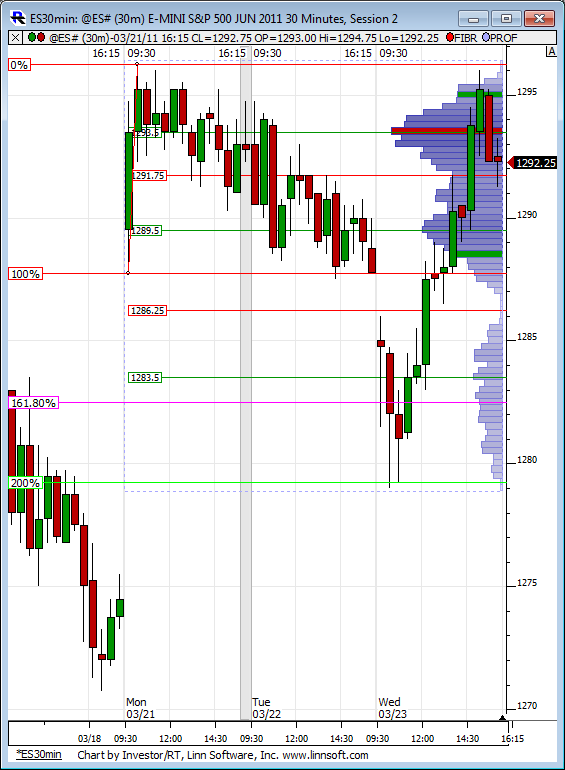Click the small triangle above the 16:15 axis label
Screen dimensions: 565x770
pos(502,718)
